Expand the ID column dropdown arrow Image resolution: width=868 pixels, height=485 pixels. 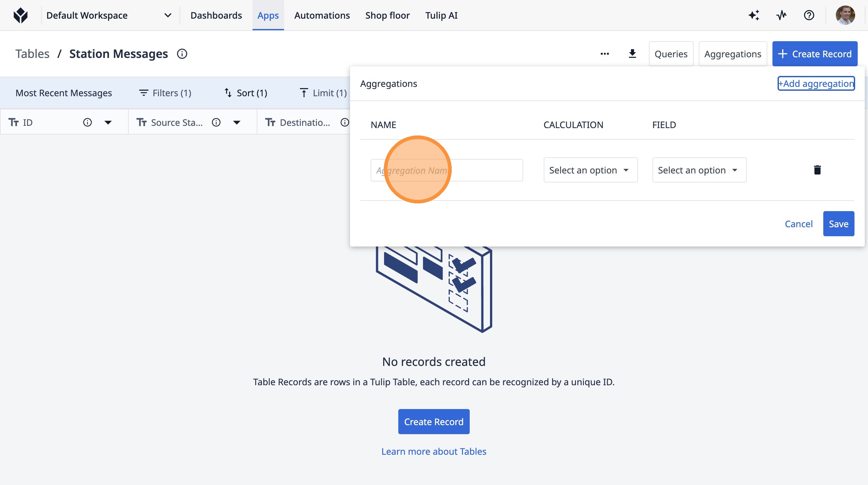coord(108,122)
